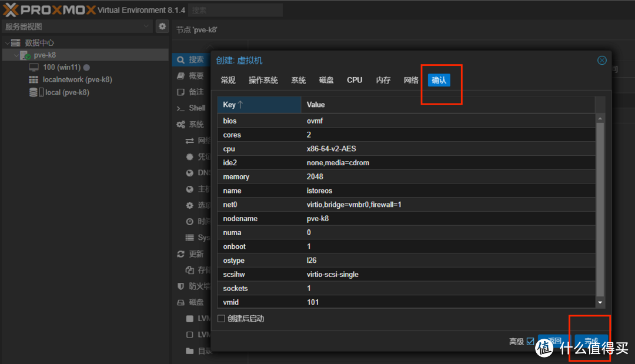
Task: Click the datacenter server icon in the tree
Action: (16, 42)
